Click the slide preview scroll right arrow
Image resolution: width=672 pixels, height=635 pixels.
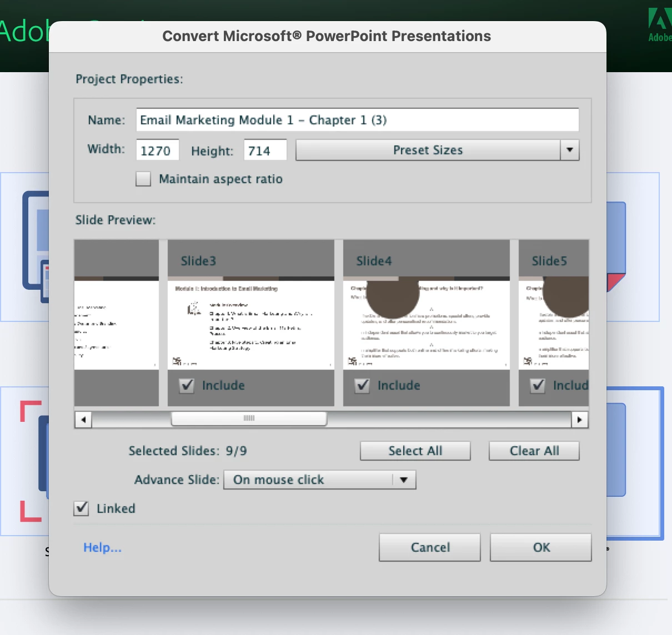point(580,420)
